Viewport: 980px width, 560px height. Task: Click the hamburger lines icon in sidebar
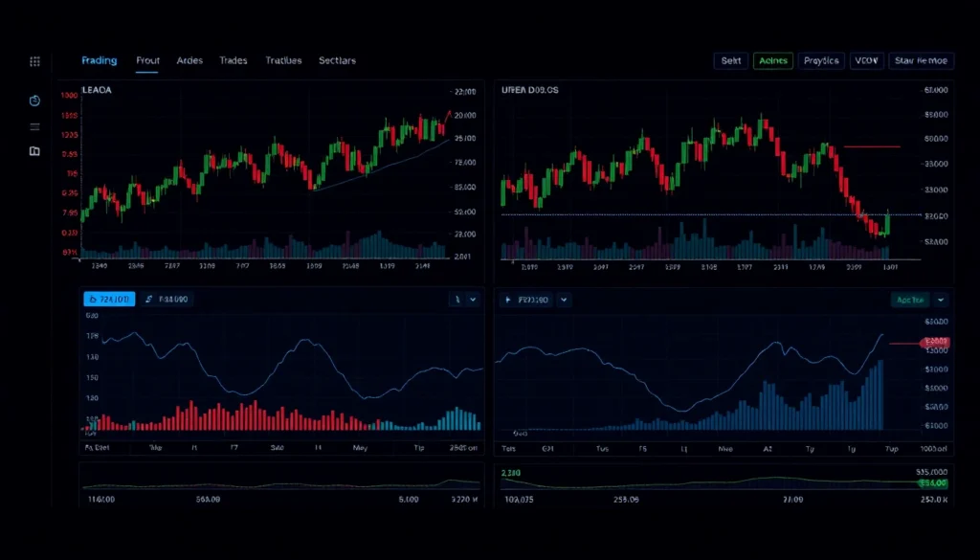pos(35,126)
